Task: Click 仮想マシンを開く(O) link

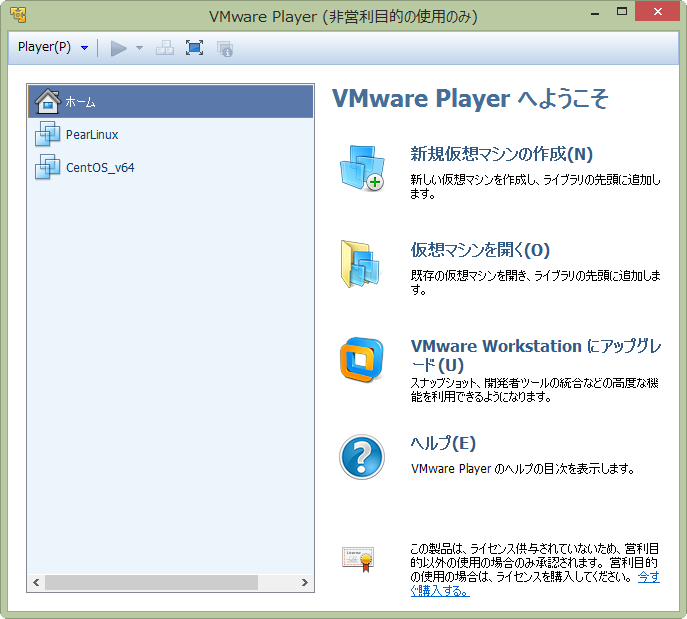Action: point(480,250)
